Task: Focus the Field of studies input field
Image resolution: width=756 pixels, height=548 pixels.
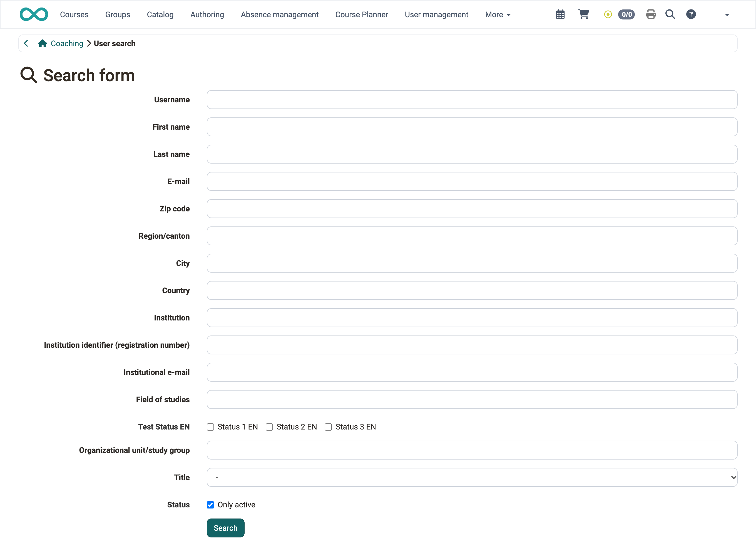Action: coord(472,399)
